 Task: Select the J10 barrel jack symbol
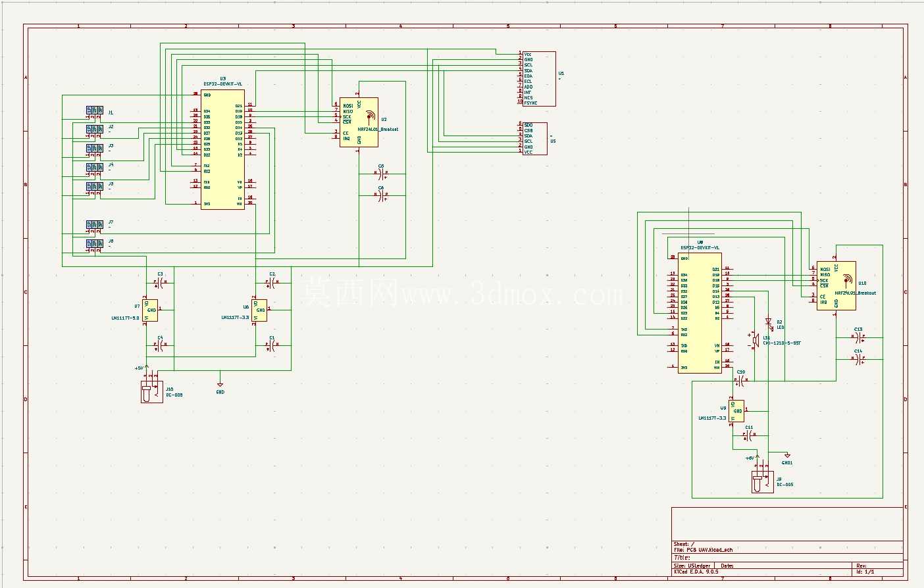point(151,391)
